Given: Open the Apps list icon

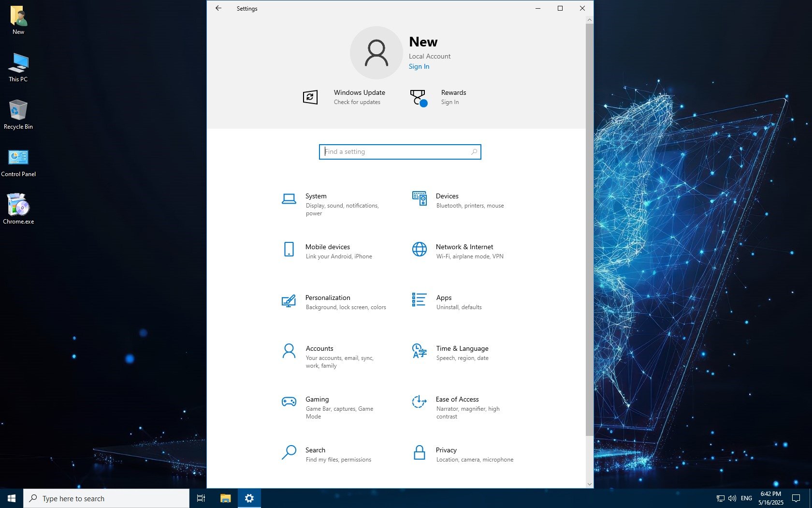Looking at the screenshot, I should click(419, 300).
